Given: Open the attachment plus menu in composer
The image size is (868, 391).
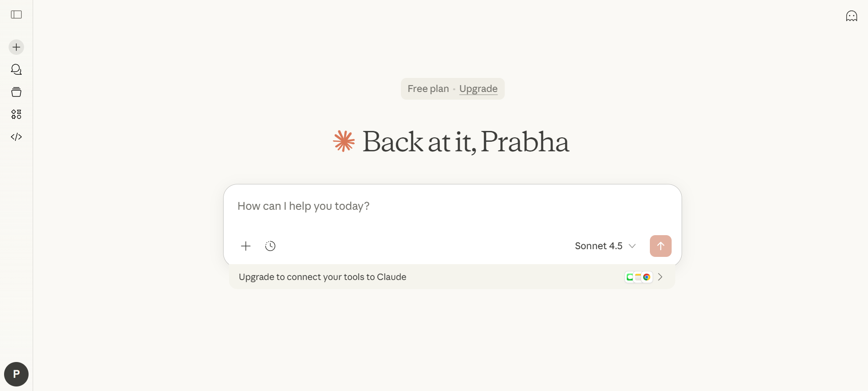Looking at the screenshot, I should pyautogui.click(x=246, y=246).
